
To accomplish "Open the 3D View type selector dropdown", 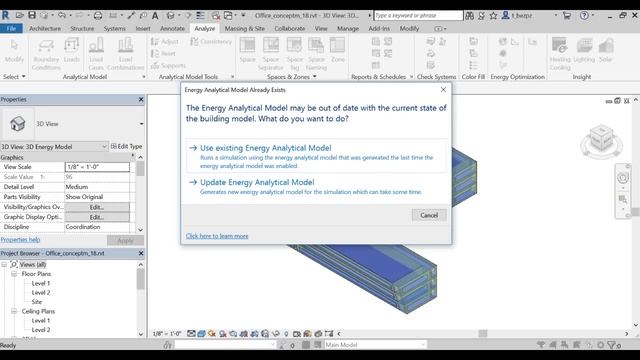I will point(141,124).
